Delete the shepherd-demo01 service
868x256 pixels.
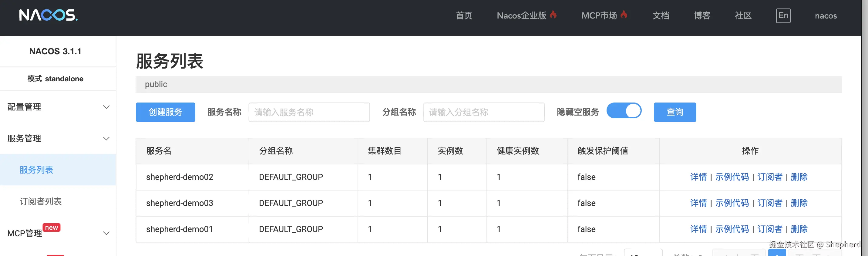click(799, 229)
